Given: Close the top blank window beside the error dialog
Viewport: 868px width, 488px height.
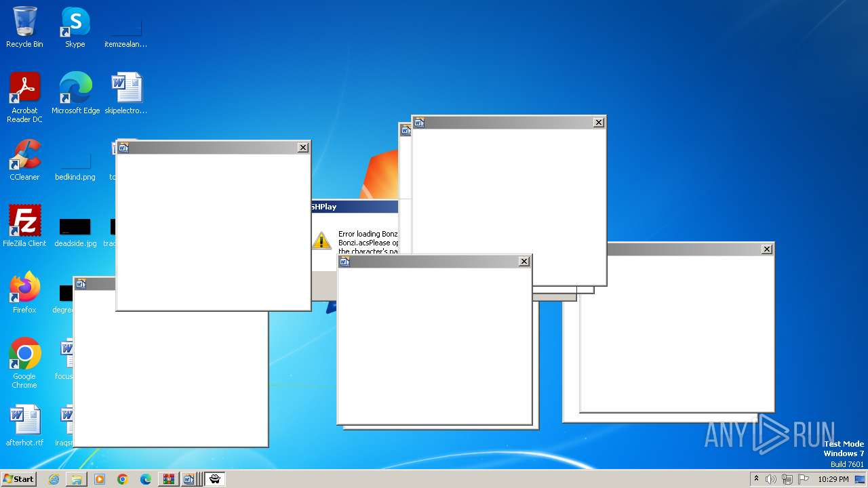Looking at the screenshot, I should coord(599,123).
